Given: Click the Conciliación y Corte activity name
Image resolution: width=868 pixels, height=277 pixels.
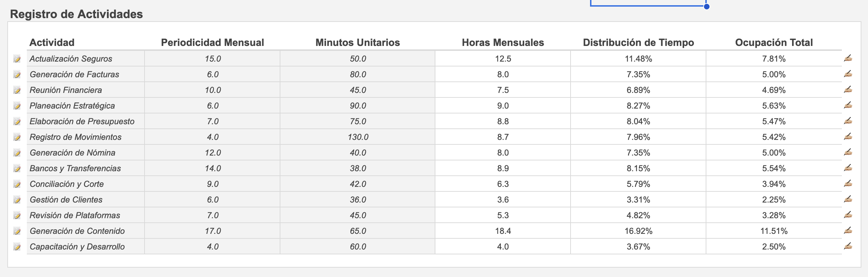Looking at the screenshot, I should tap(67, 184).
